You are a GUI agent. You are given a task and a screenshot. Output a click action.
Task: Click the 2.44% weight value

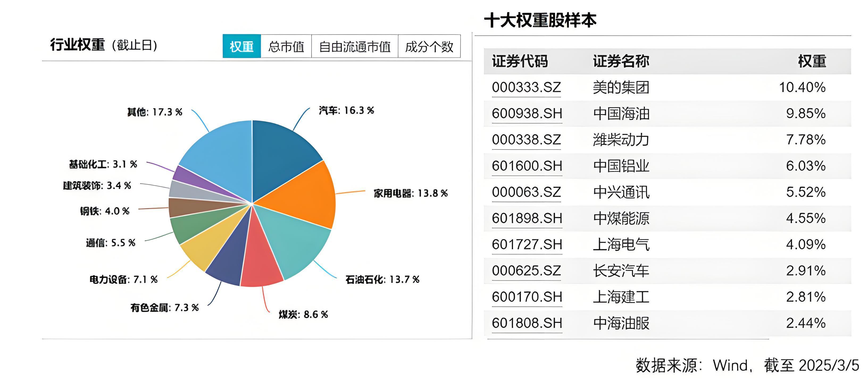[806, 323]
